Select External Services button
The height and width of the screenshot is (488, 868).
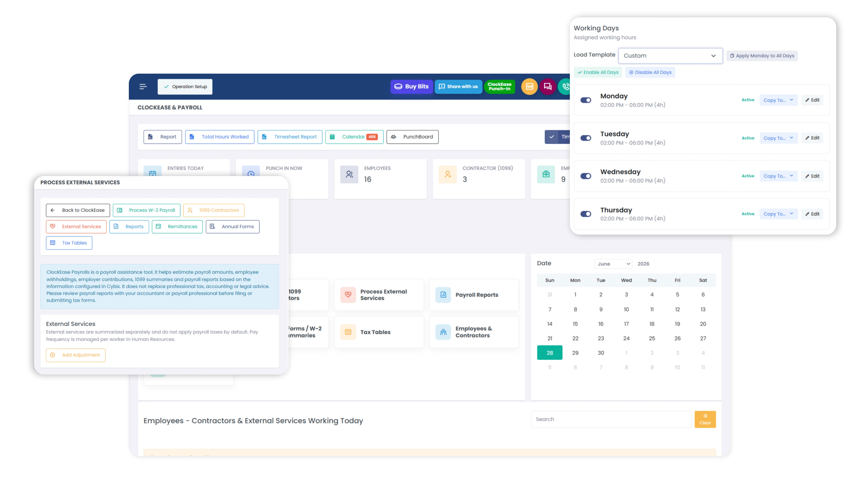pyautogui.click(x=76, y=227)
